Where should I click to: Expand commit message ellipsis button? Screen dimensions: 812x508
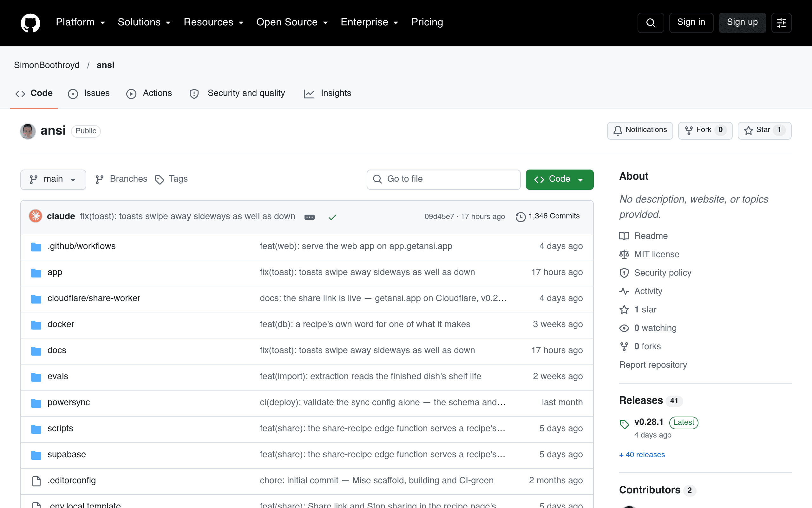(x=309, y=217)
